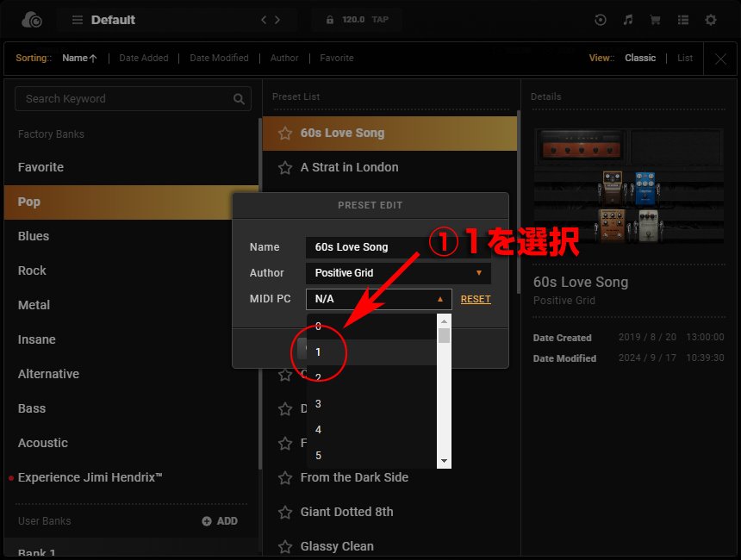
Task: Click MIDI list scroll up arrow
Action: point(445,321)
